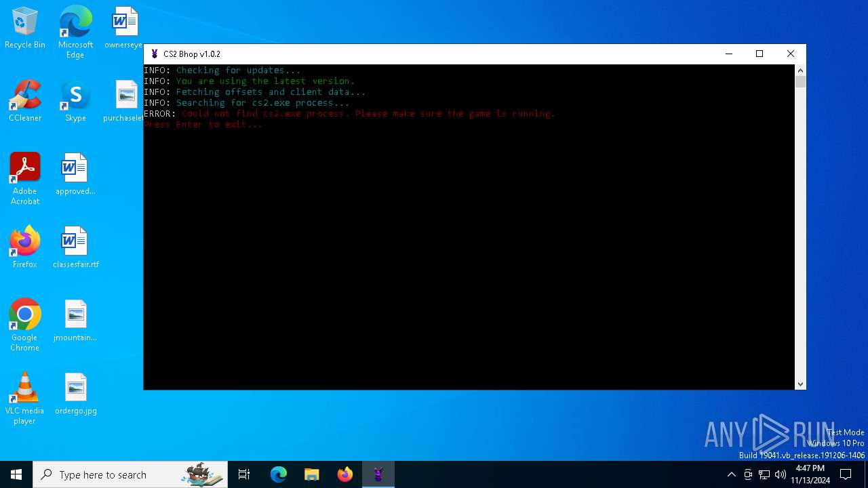Open the Windows Start menu

click(16, 474)
